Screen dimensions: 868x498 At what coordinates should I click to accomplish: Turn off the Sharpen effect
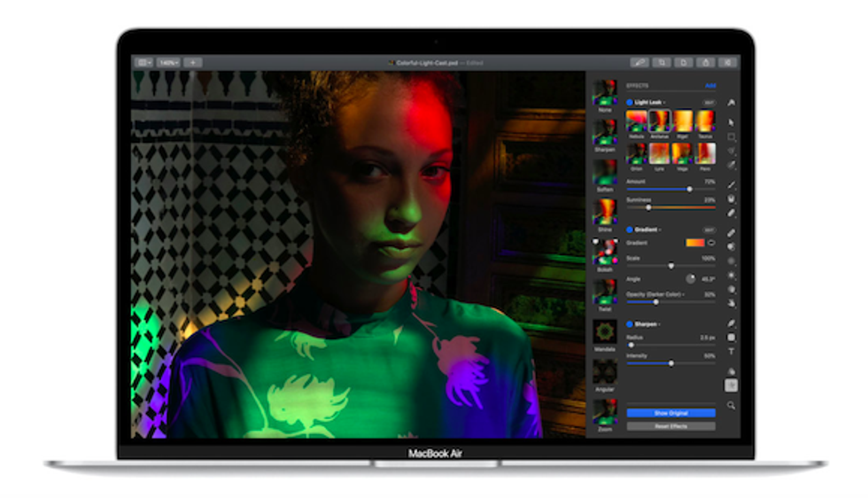click(630, 324)
